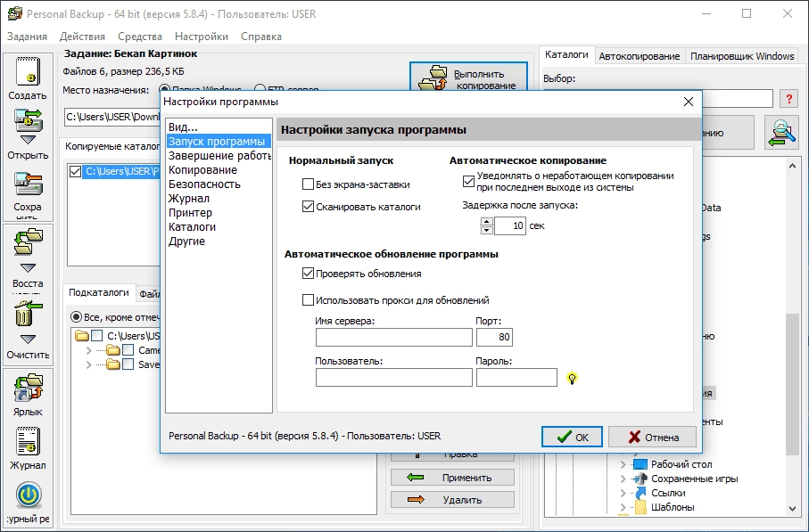
Task: Click the red question mark help icon
Action: 788,98
